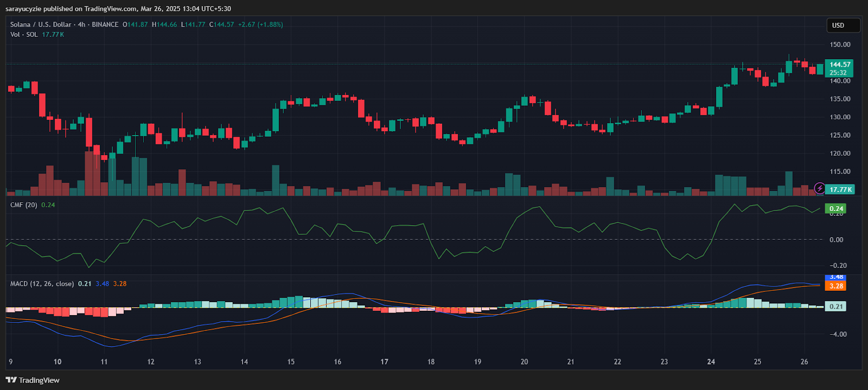Click date 20 on the time axis

524,362
